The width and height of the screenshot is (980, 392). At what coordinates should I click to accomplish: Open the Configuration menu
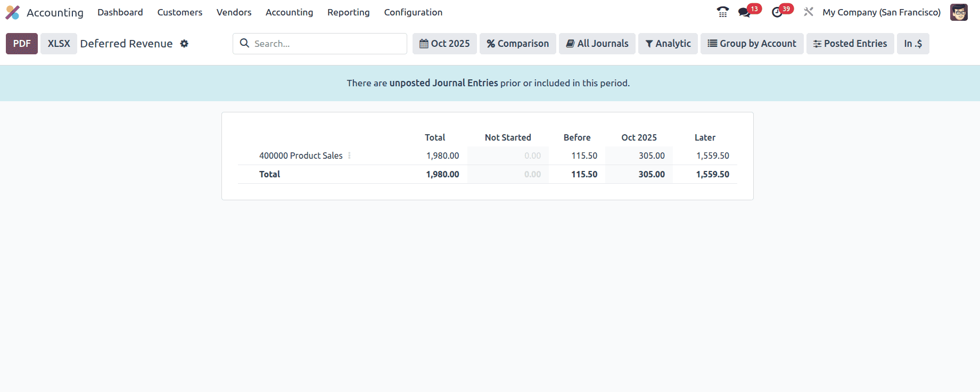(413, 12)
